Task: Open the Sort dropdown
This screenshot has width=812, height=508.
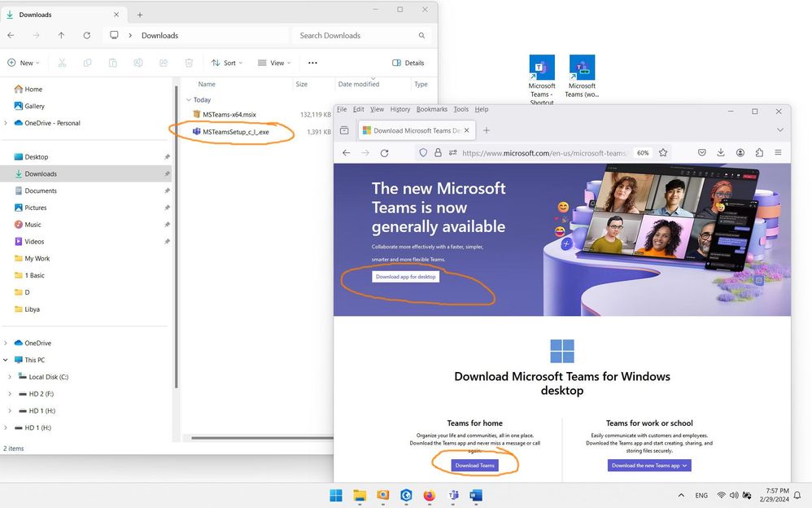Action: 226,63
